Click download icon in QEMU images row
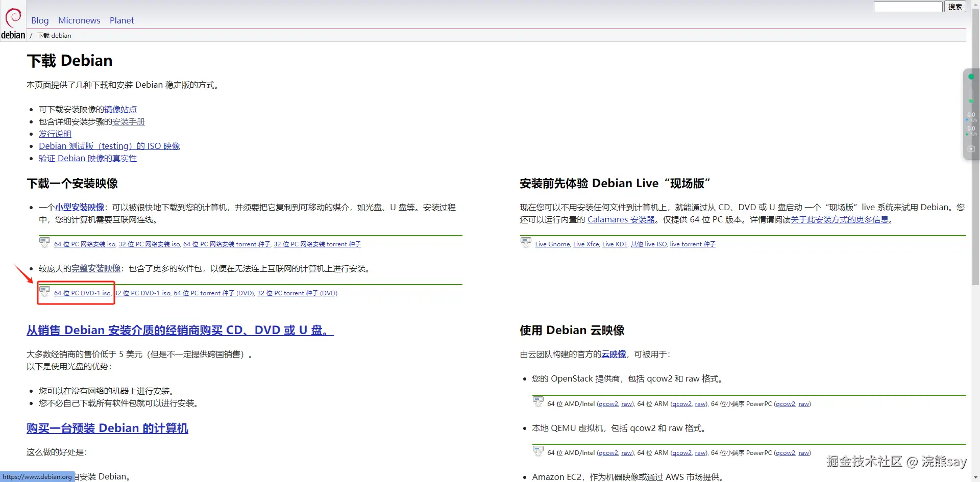 [538, 451]
